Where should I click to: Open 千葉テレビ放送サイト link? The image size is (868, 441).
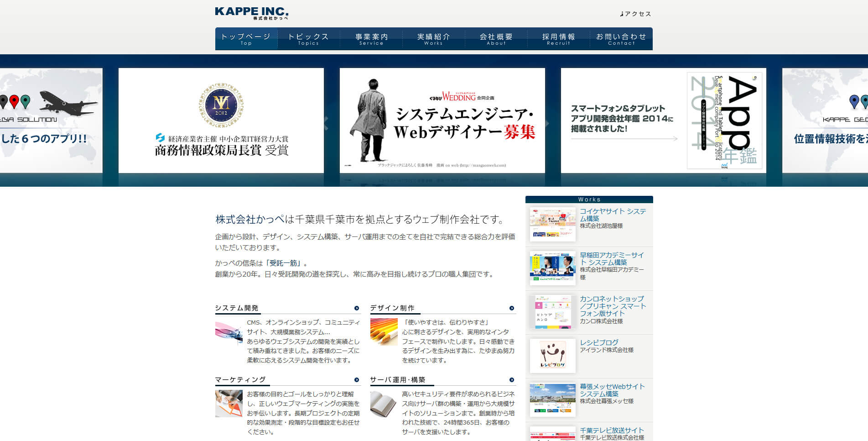click(612, 430)
